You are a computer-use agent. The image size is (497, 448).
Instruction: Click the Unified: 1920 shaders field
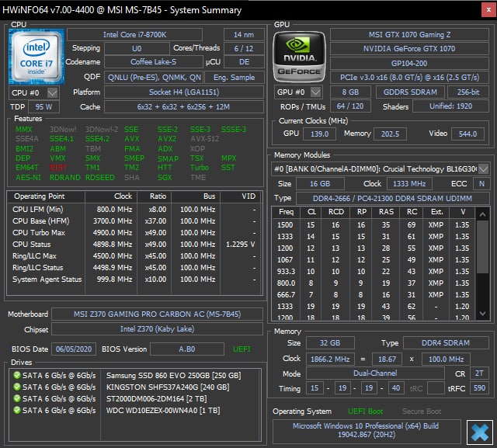[x=450, y=106]
